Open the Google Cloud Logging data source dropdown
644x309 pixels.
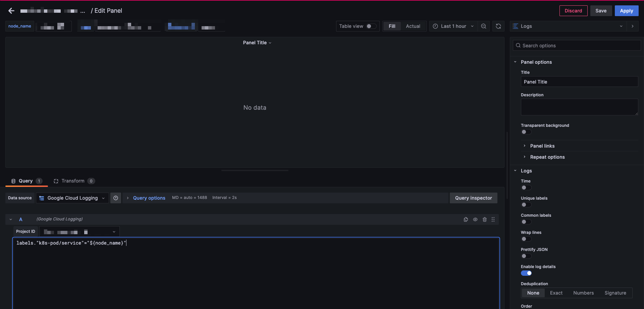pos(72,198)
